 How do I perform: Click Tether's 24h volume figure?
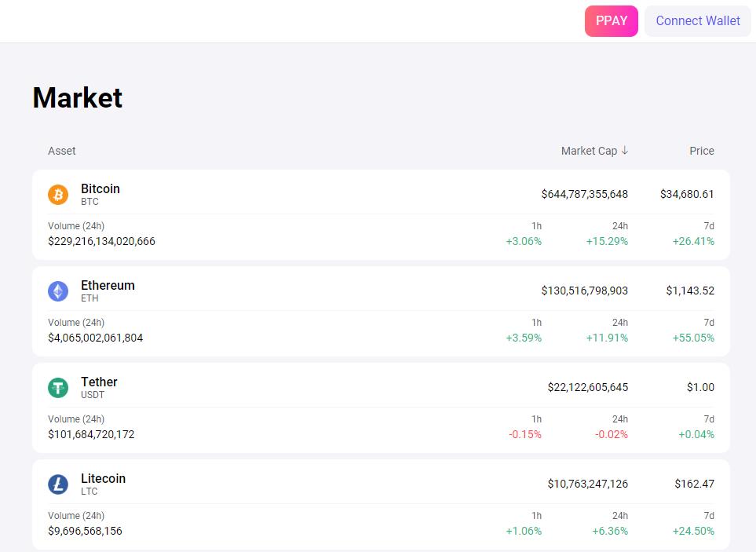[x=90, y=434]
